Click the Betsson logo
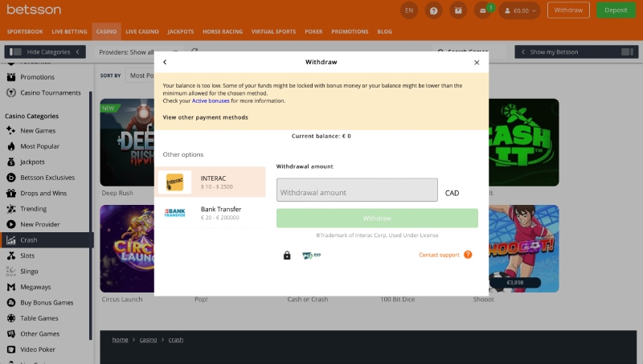This screenshot has width=643, height=364. pos(34,10)
